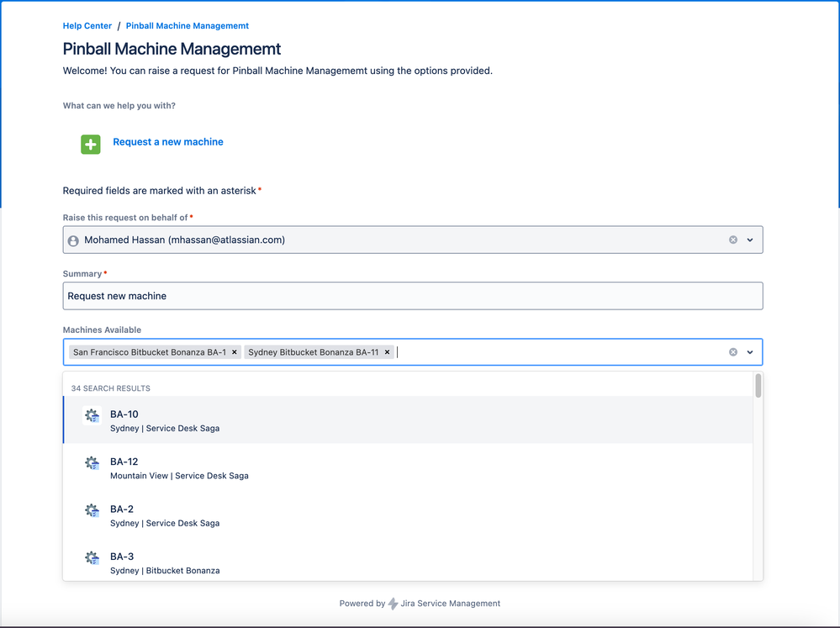Open the Request a new machine link
Screen dimensions: 840x628
(168, 142)
